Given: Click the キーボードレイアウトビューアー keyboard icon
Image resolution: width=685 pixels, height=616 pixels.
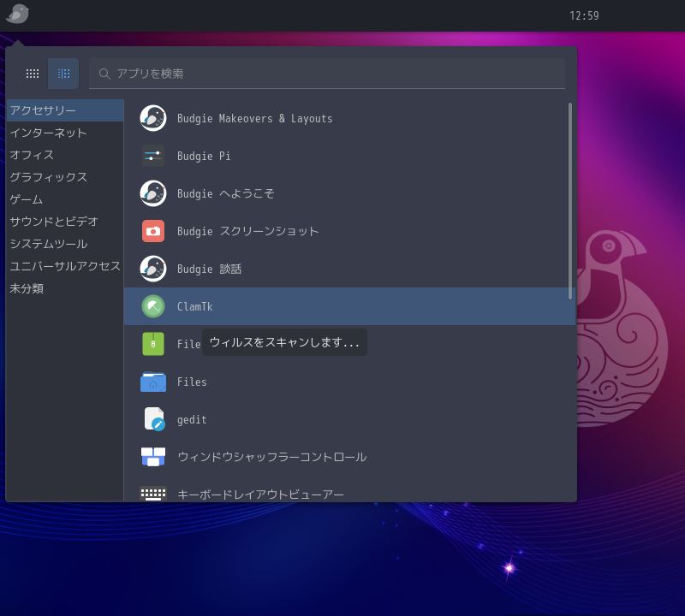Looking at the screenshot, I should (x=153, y=494).
